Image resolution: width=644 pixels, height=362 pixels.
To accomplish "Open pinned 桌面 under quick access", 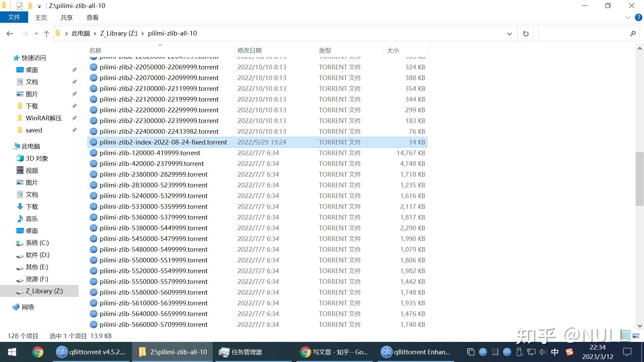I will coord(32,70).
